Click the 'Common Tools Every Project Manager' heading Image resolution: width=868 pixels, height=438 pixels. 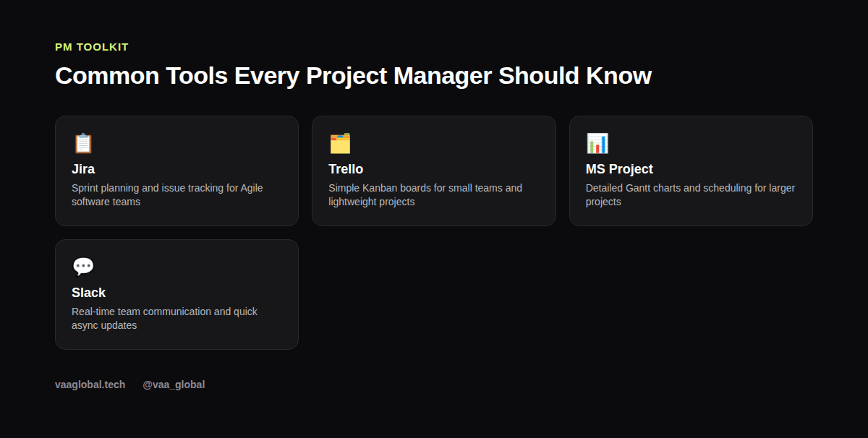(x=353, y=76)
